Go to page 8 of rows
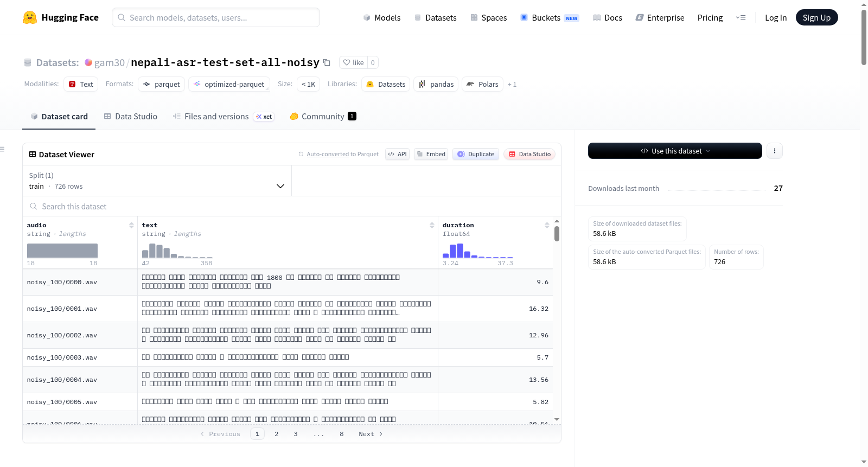 pyautogui.click(x=342, y=434)
